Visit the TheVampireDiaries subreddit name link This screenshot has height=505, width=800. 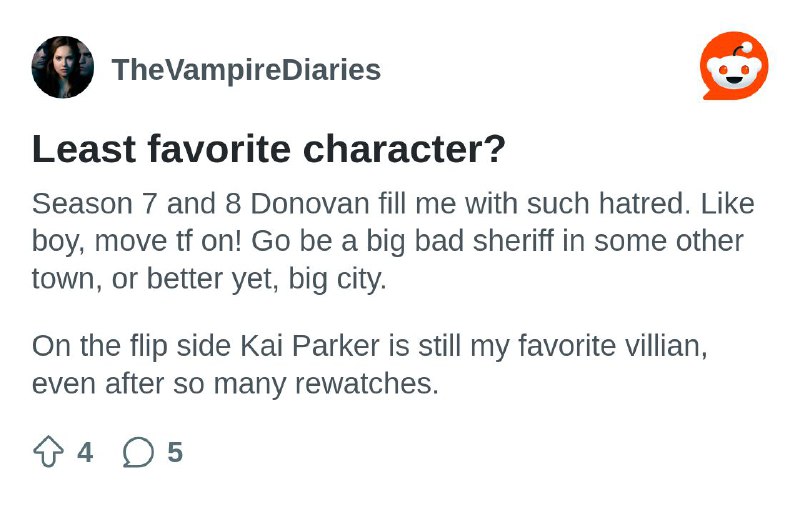click(246, 69)
